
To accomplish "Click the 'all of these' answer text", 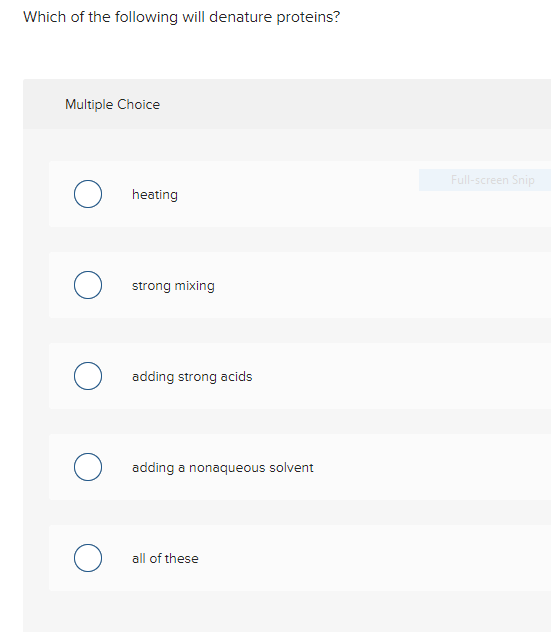I will point(165,559).
